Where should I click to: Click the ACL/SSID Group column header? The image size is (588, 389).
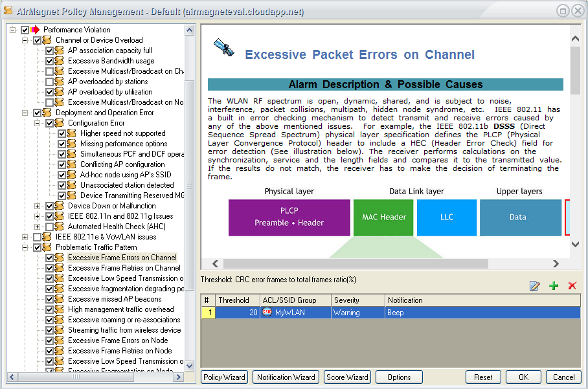tap(295, 300)
